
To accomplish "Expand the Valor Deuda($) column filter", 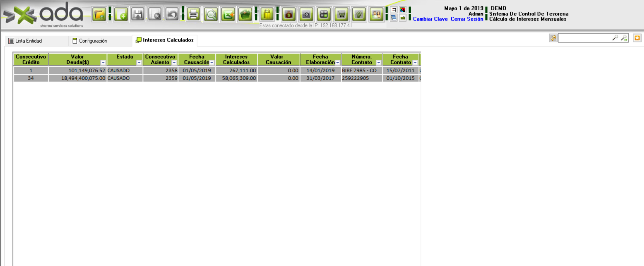I will point(103,63).
